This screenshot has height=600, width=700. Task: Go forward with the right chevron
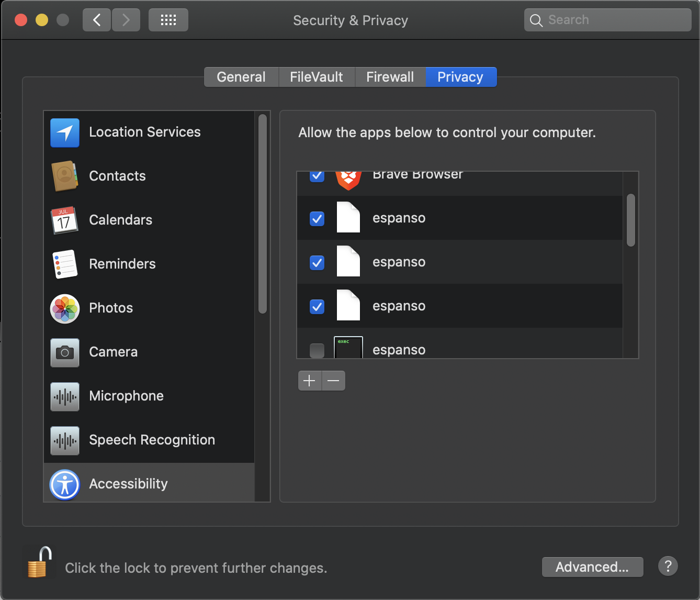[126, 20]
